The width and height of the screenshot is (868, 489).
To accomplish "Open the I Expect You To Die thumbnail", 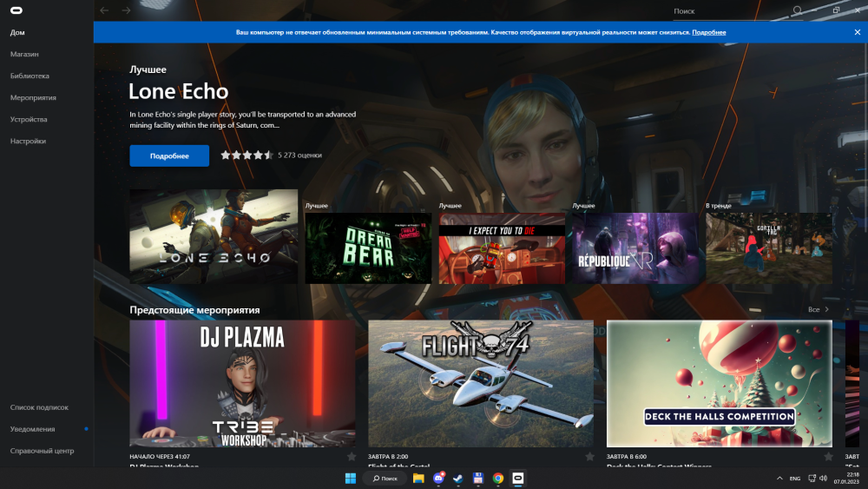I will pos(502,248).
